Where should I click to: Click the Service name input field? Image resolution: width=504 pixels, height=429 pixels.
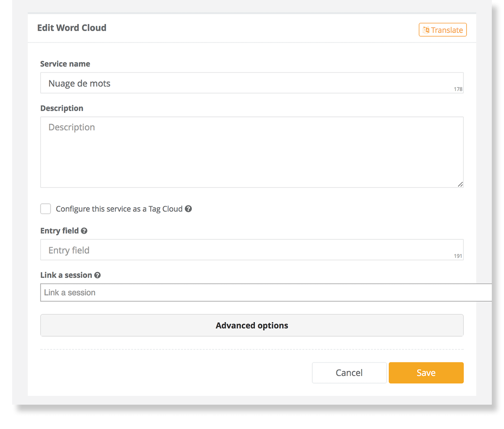(252, 83)
